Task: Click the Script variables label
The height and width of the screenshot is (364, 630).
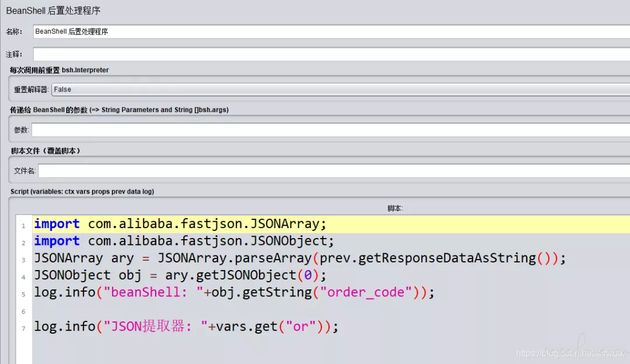Action: (x=82, y=192)
